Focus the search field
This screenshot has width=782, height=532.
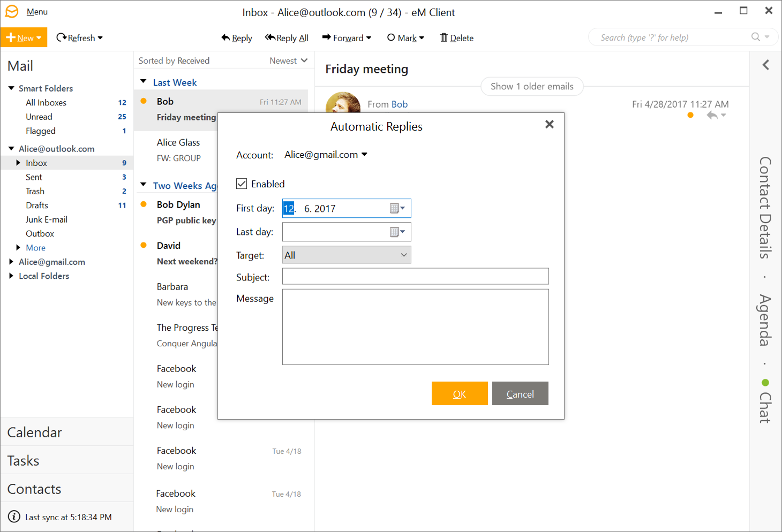tap(672, 37)
